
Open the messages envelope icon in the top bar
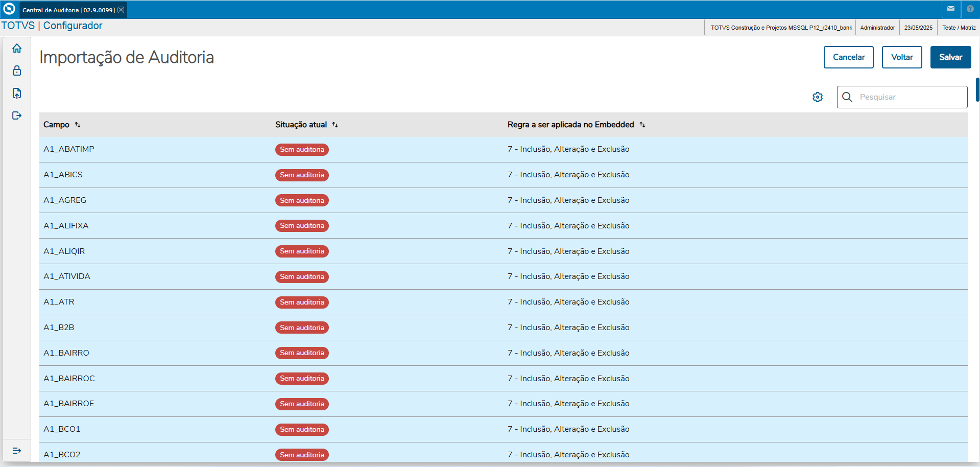(x=951, y=9)
